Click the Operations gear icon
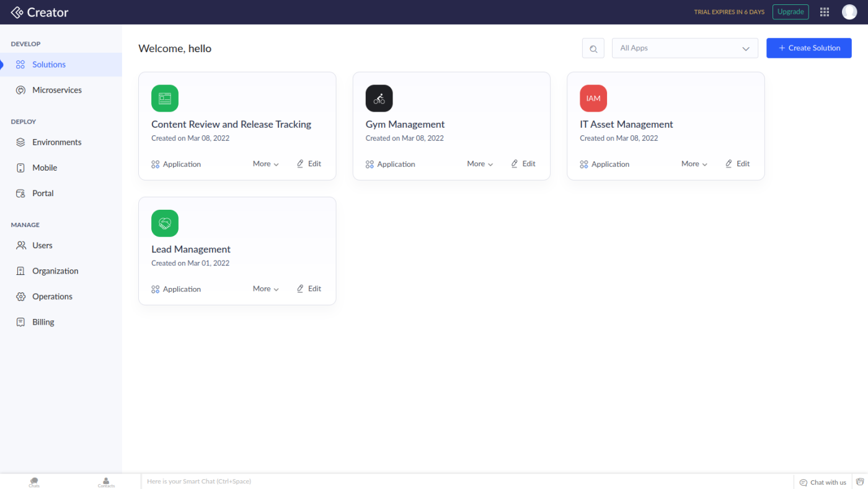Image resolution: width=868 pixels, height=489 pixels. pyautogui.click(x=20, y=297)
